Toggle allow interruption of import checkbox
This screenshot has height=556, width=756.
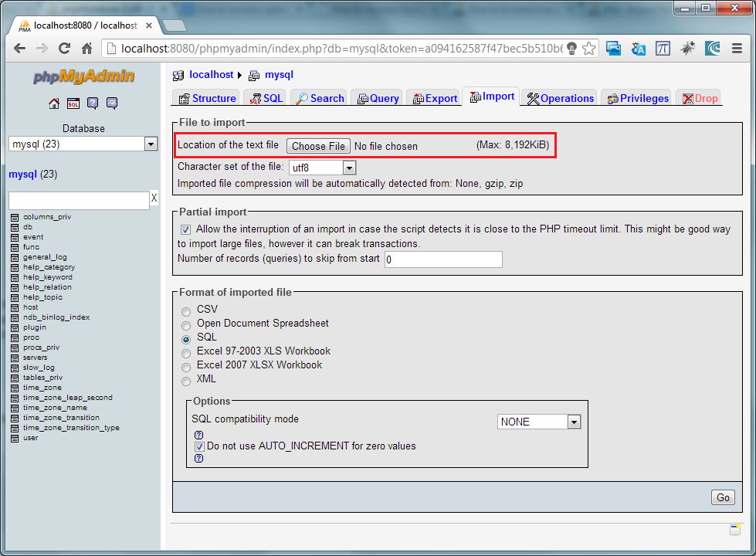click(185, 229)
